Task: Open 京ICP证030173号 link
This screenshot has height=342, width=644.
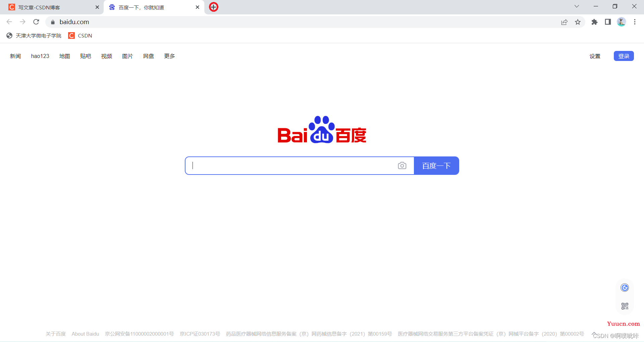Action: [200, 334]
